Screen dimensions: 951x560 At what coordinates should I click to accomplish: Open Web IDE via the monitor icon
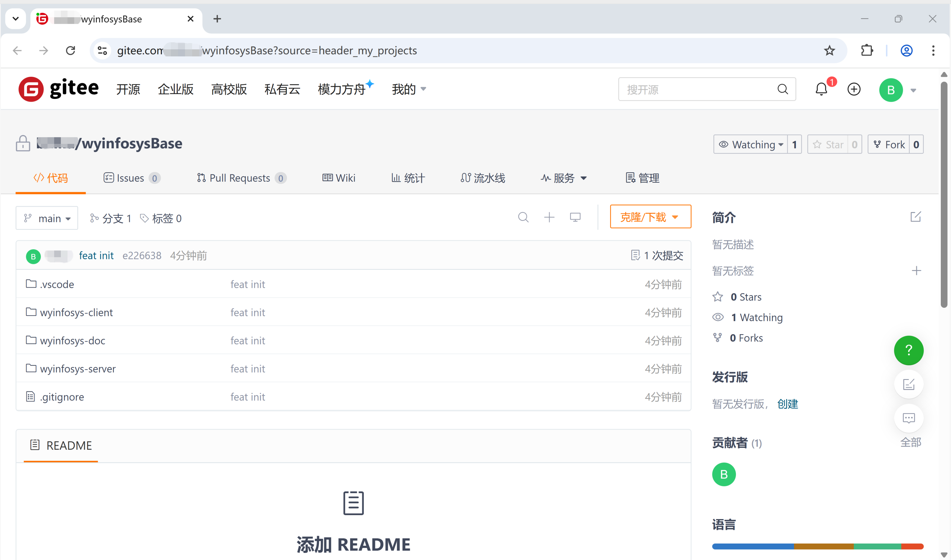click(x=575, y=217)
